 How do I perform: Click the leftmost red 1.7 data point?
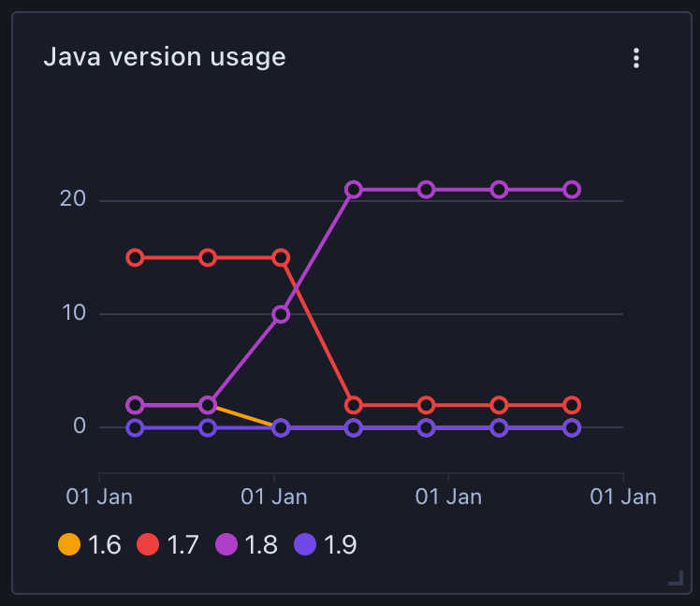click(x=135, y=257)
